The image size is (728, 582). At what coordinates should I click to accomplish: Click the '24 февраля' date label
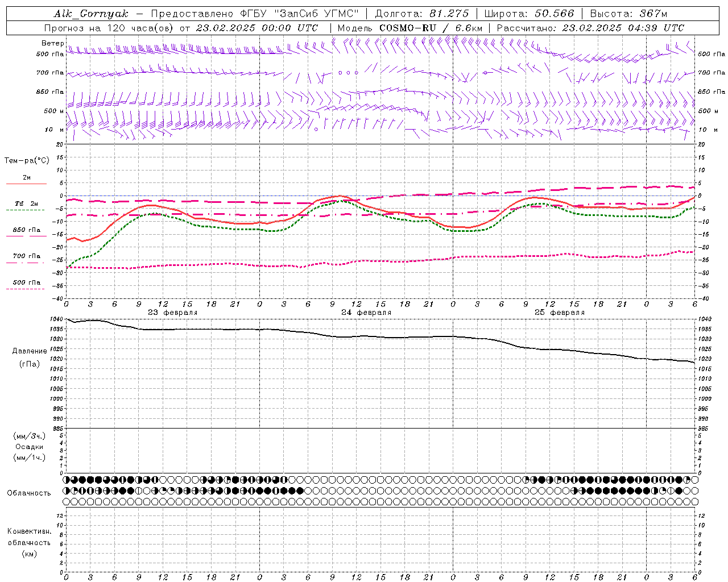click(x=366, y=313)
